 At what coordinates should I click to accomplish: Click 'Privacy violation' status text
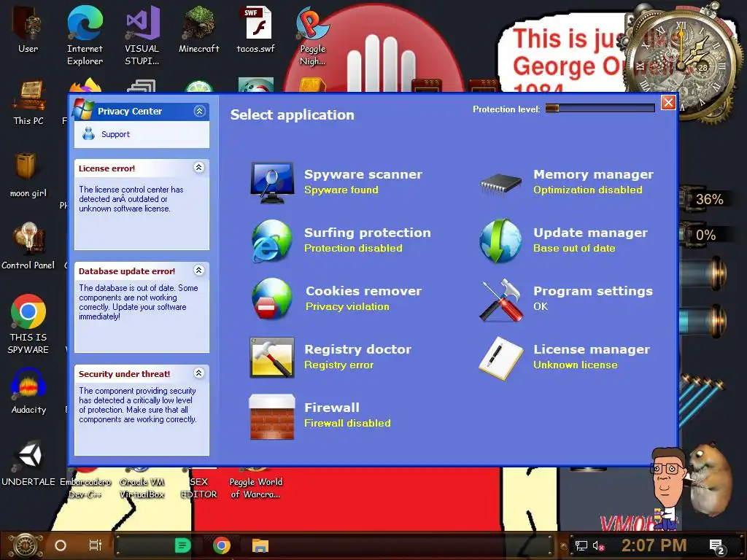347,307
